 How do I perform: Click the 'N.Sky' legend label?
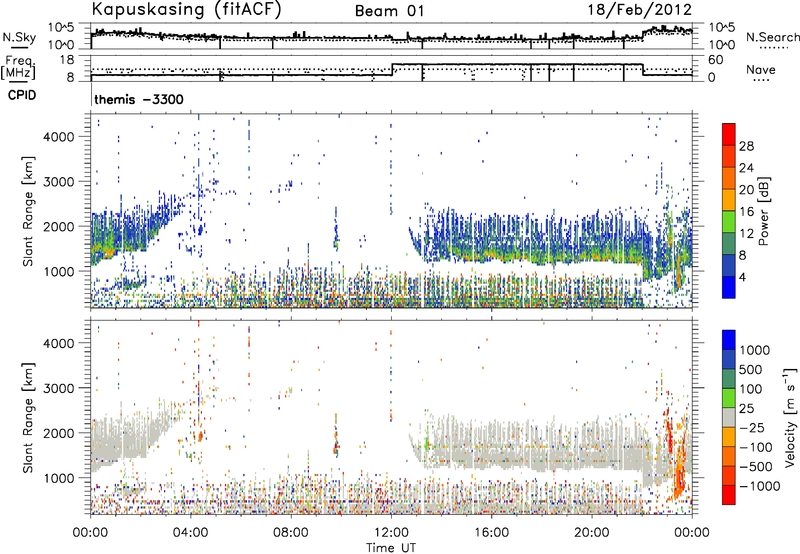(x=19, y=37)
